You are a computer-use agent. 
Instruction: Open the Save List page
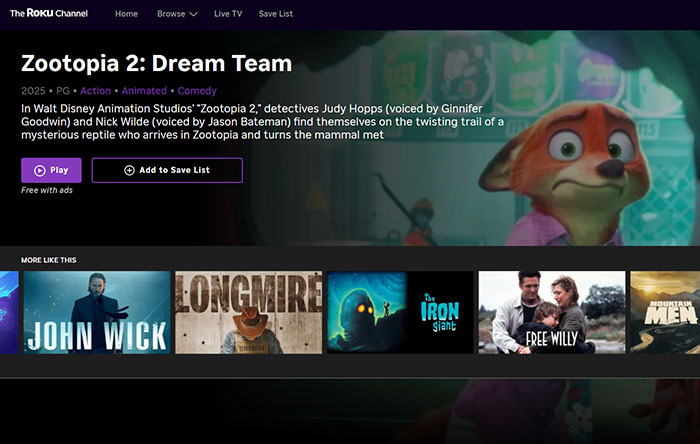click(x=275, y=14)
